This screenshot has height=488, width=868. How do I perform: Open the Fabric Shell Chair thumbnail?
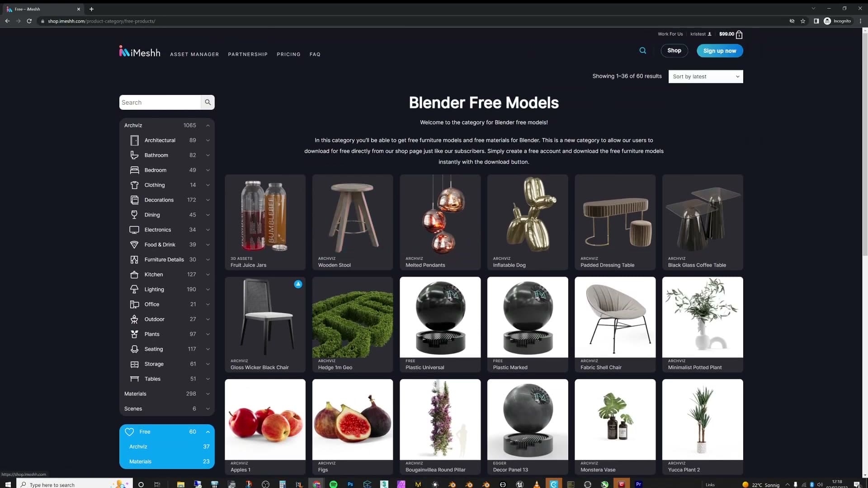[x=615, y=317]
